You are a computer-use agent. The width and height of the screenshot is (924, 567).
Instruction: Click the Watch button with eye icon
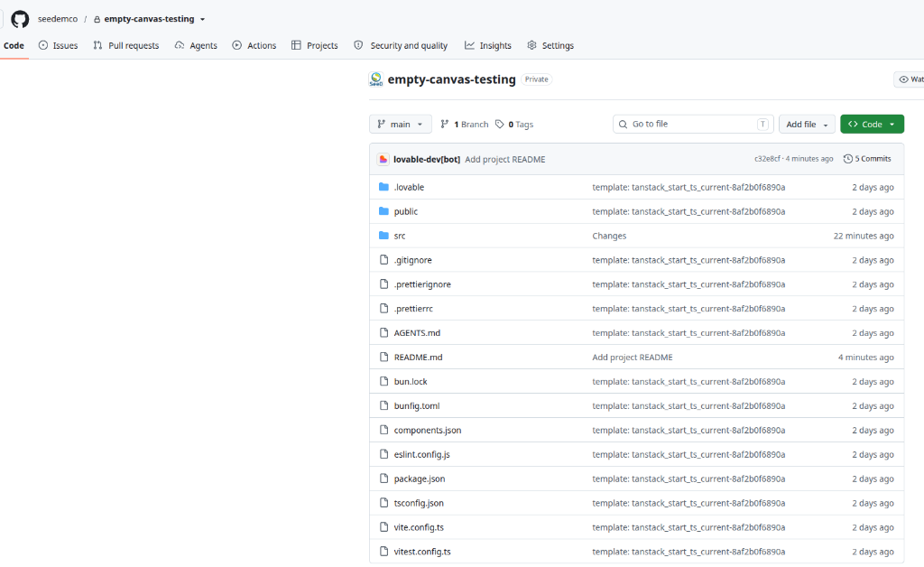click(909, 79)
